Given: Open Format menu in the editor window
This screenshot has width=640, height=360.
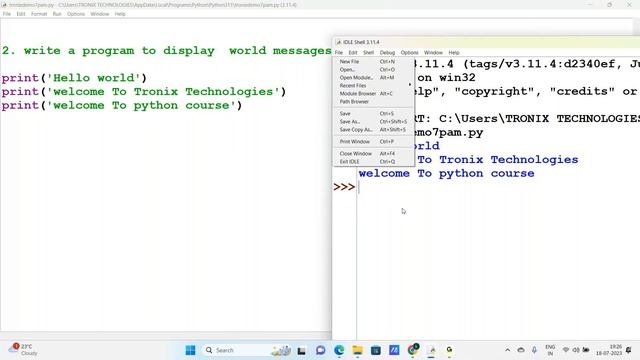Looking at the screenshot, I should pyautogui.click(x=39, y=14).
